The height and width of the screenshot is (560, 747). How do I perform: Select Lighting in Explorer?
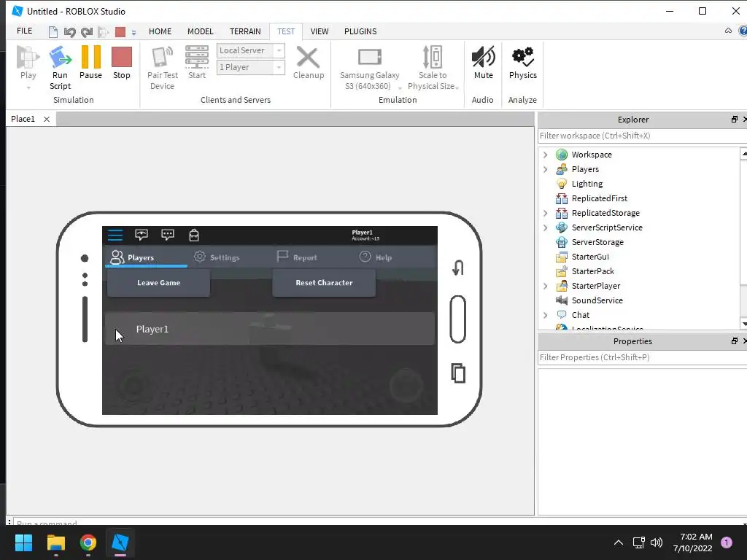pyautogui.click(x=587, y=184)
